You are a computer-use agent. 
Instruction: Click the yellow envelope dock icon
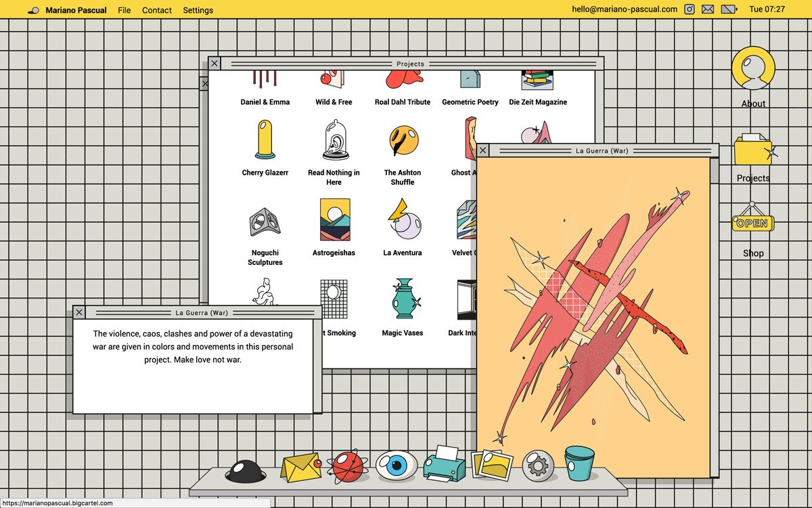click(x=300, y=467)
